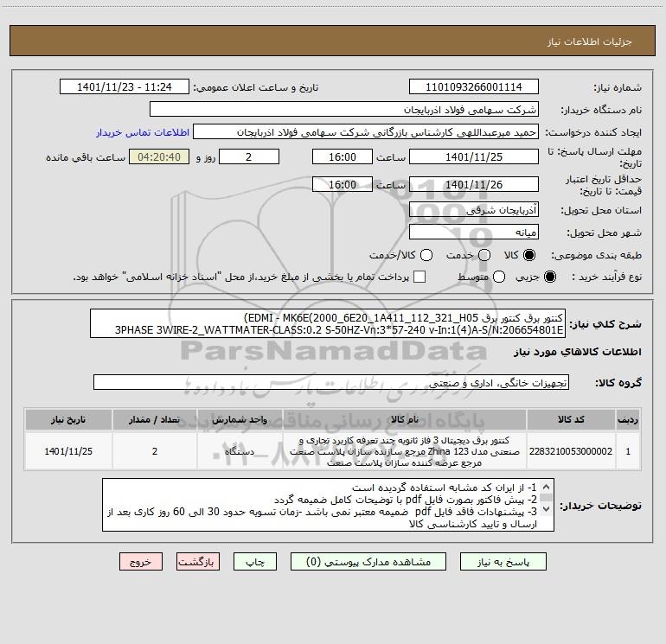Viewport: 666px width, 644px height.
Task: Open مشاهده مدارک پیوستی (0) button
Action: (x=368, y=562)
